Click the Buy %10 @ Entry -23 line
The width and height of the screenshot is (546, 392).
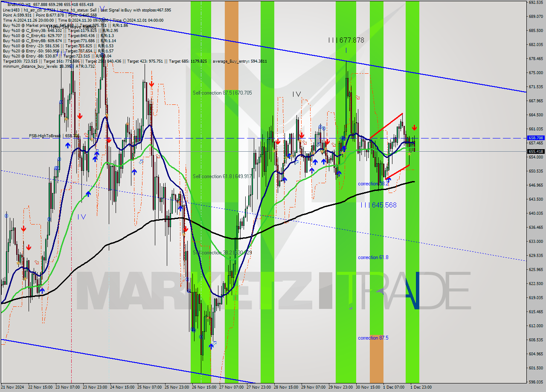[58, 46]
